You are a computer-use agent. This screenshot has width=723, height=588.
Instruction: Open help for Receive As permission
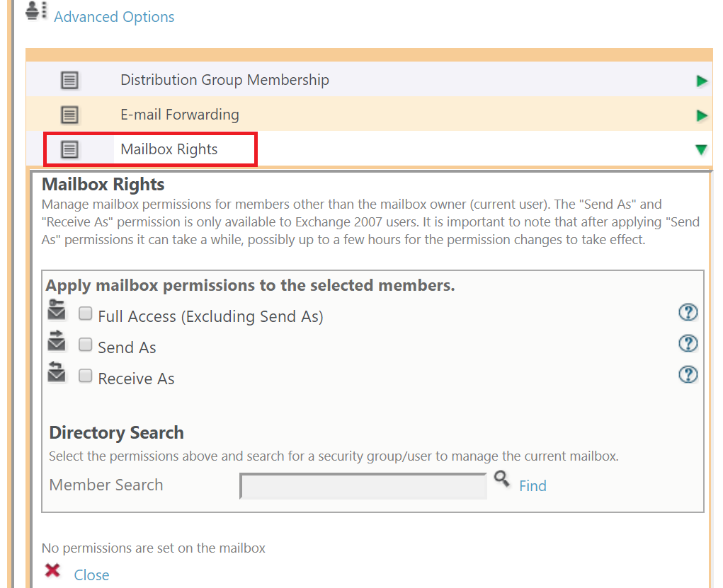688,374
